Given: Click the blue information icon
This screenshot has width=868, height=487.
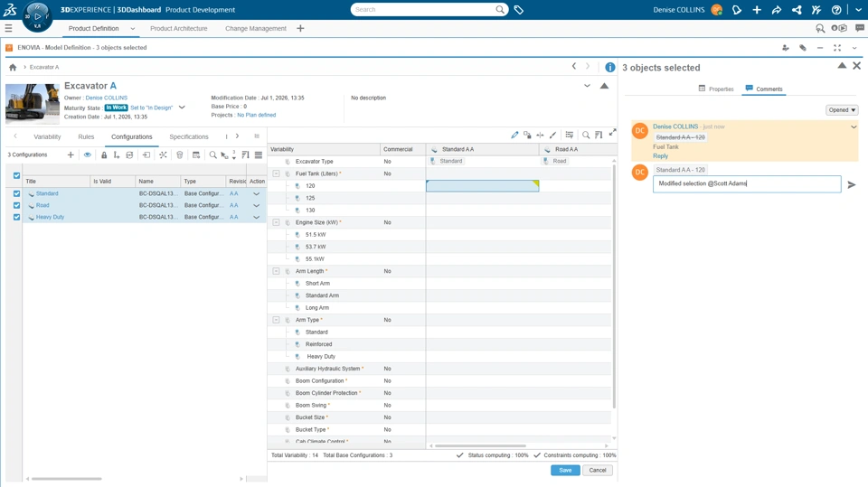Looking at the screenshot, I should coord(610,67).
